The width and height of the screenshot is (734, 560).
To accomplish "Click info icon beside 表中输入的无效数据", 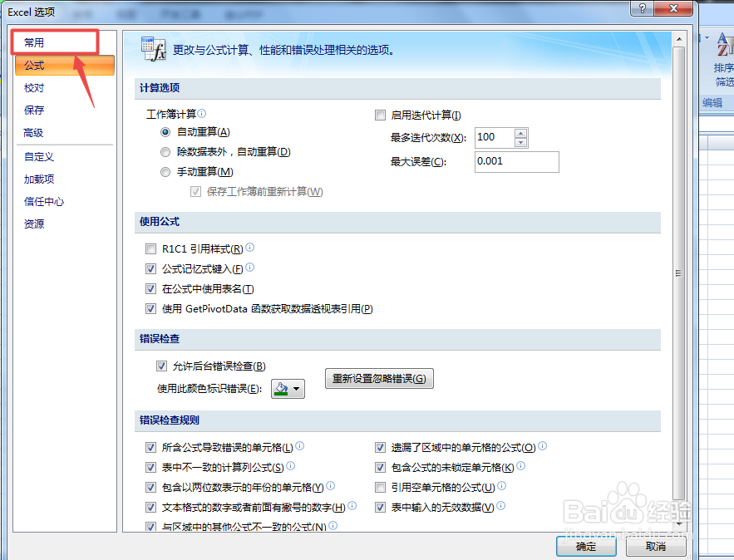I will pyautogui.click(x=501, y=505).
